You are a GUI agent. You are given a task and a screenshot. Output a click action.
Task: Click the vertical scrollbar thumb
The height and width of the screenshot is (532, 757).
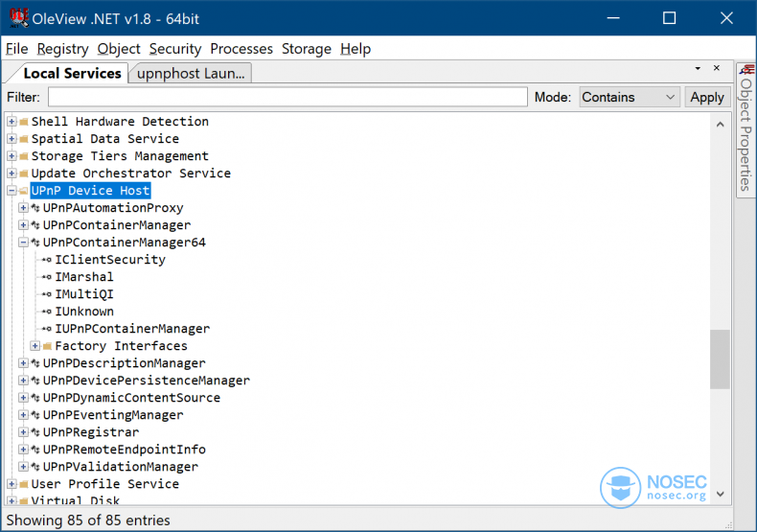[720, 359]
